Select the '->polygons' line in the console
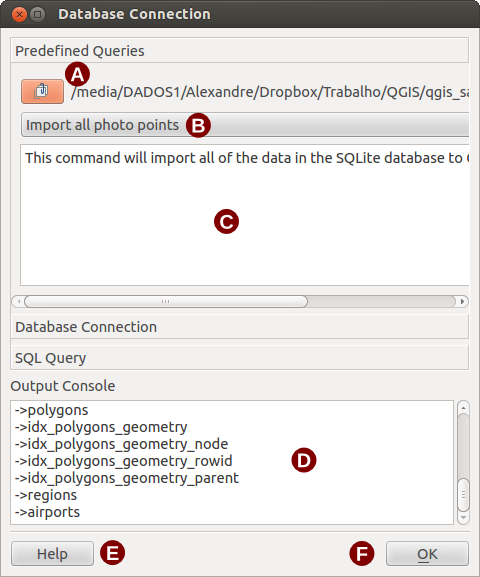This screenshot has height=577, width=480. pyautogui.click(x=52, y=410)
